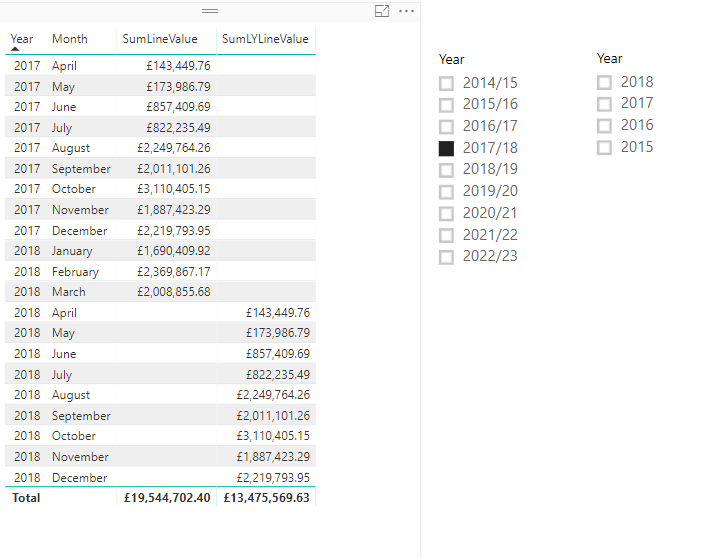Select the 2018 April month cell
The height and width of the screenshot is (558, 708).
[x=64, y=312]
